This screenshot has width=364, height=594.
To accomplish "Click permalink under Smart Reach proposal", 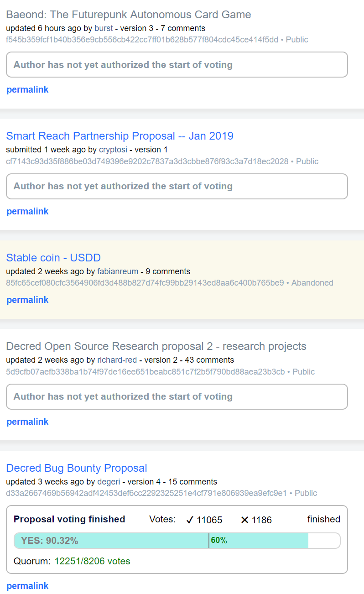I will (27, 211).
